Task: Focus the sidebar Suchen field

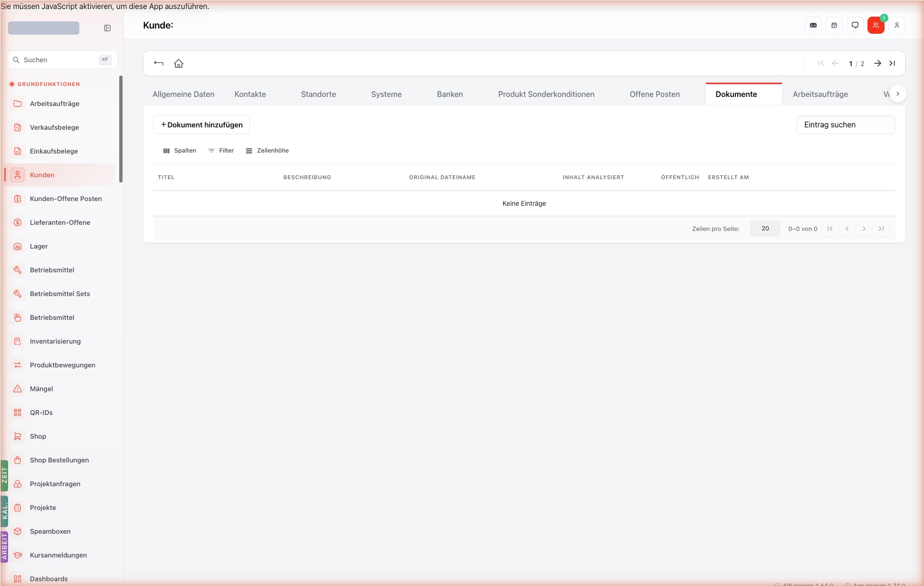Action: click(62, 60)
